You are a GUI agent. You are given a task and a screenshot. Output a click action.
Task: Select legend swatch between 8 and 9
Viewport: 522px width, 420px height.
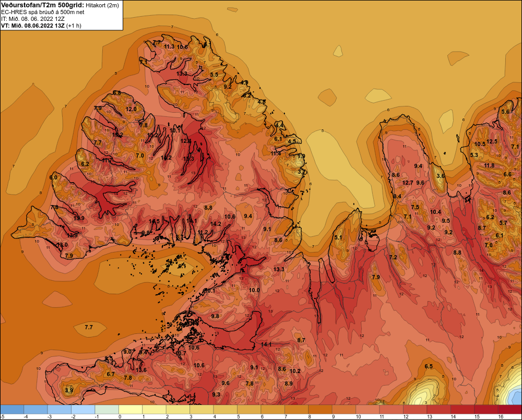coord(321,410)
